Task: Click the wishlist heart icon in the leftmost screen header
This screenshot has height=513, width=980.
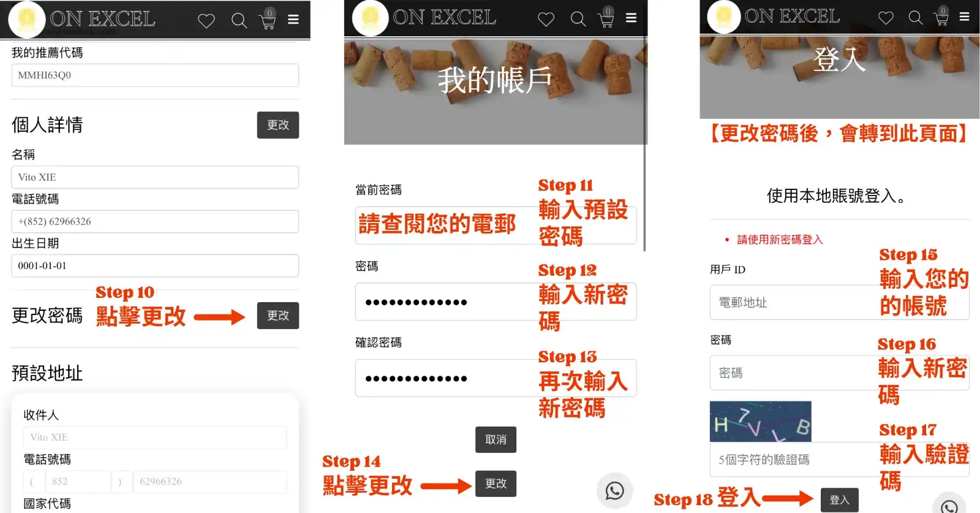Action: 206,21
